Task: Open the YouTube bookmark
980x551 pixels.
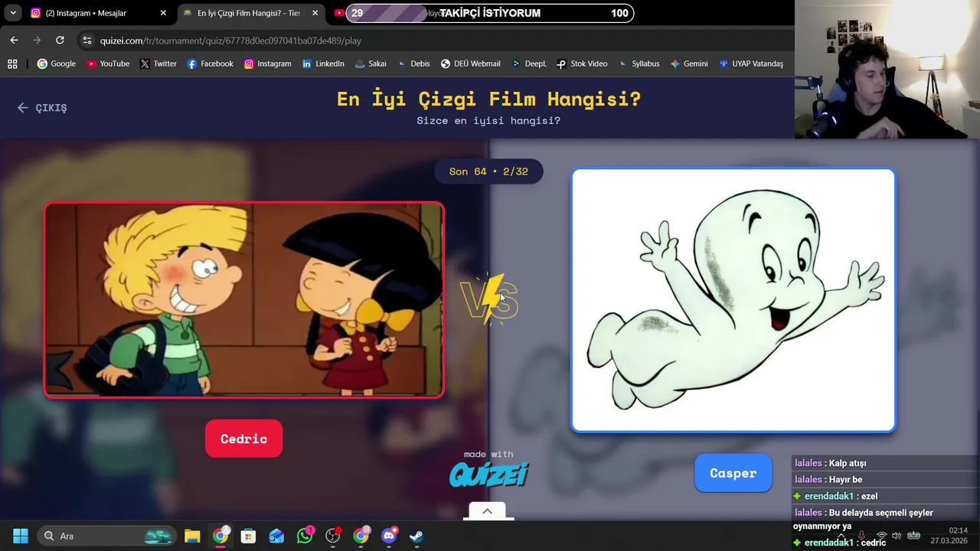Action: (x=108, y=64)
